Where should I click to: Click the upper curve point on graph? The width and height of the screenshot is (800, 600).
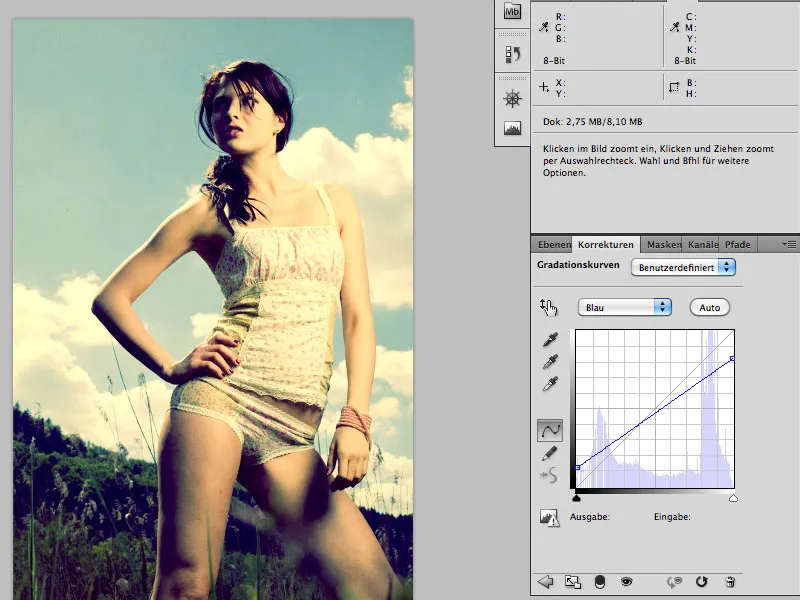(x=733, y=358)
